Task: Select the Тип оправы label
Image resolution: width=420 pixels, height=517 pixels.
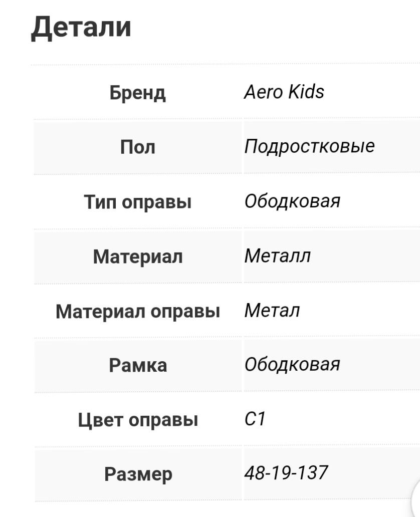Action: 138,202
